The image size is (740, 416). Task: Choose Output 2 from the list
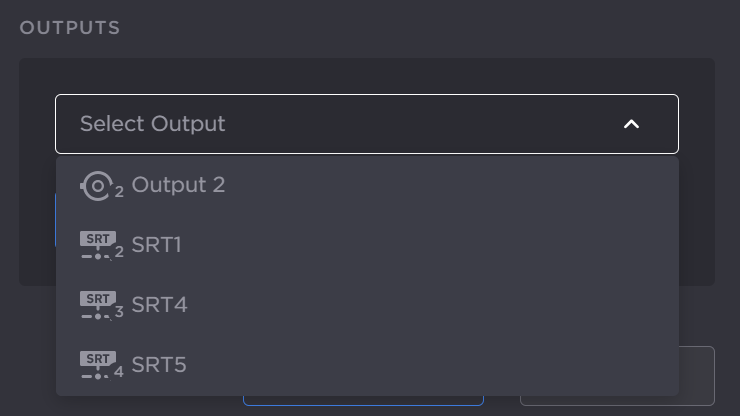point(178,185)
